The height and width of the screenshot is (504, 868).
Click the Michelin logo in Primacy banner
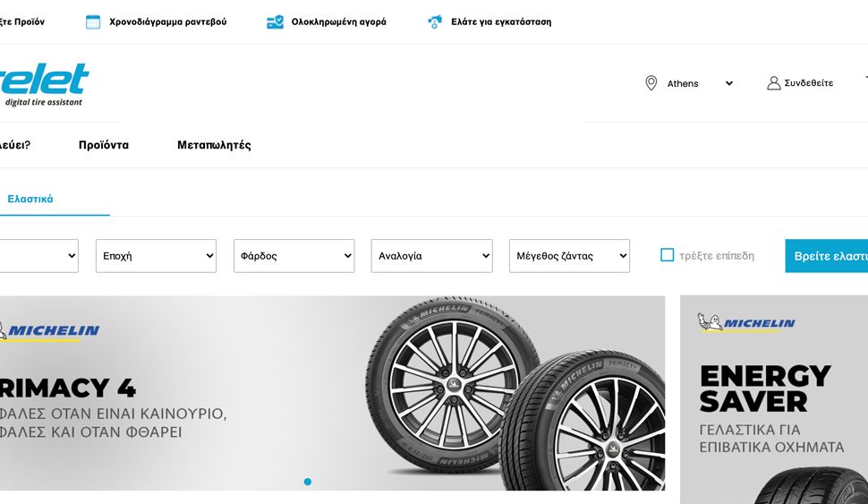point(50,330)
